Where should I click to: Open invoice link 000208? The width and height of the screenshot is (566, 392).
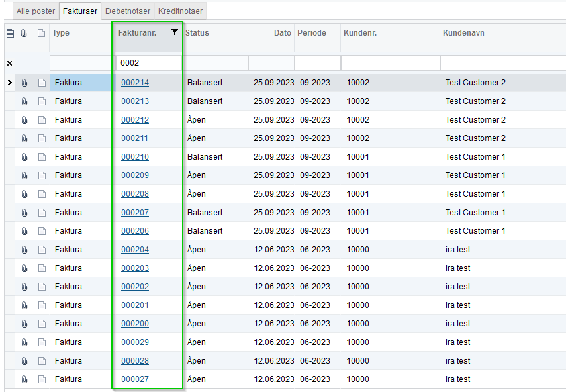135,194
